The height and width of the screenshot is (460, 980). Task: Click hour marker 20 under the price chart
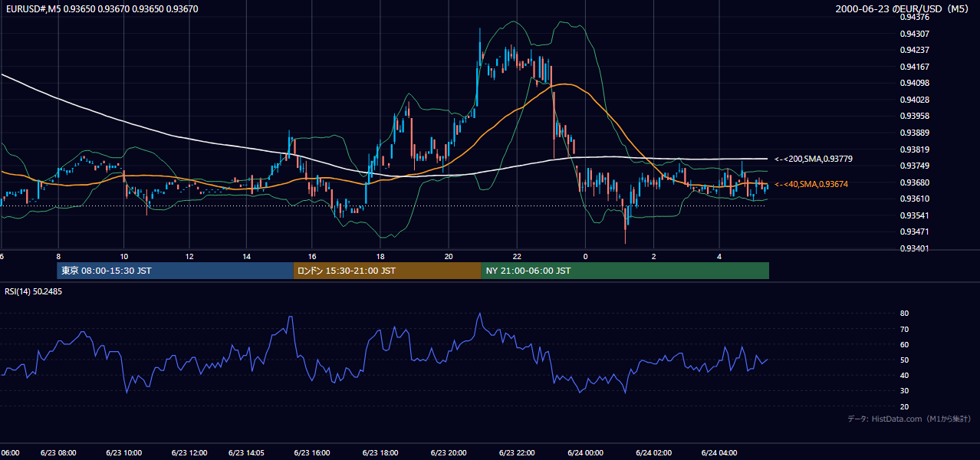click(449, 256)
